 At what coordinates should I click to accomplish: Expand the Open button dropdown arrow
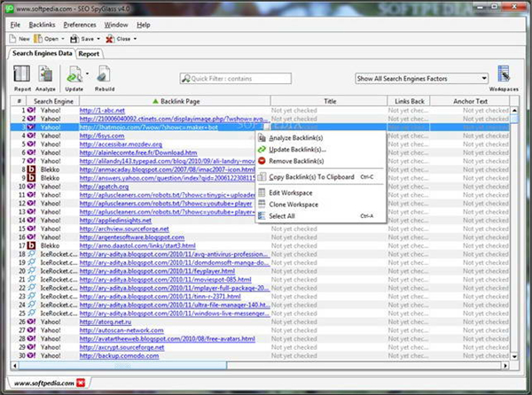click(x=63, y=39)
